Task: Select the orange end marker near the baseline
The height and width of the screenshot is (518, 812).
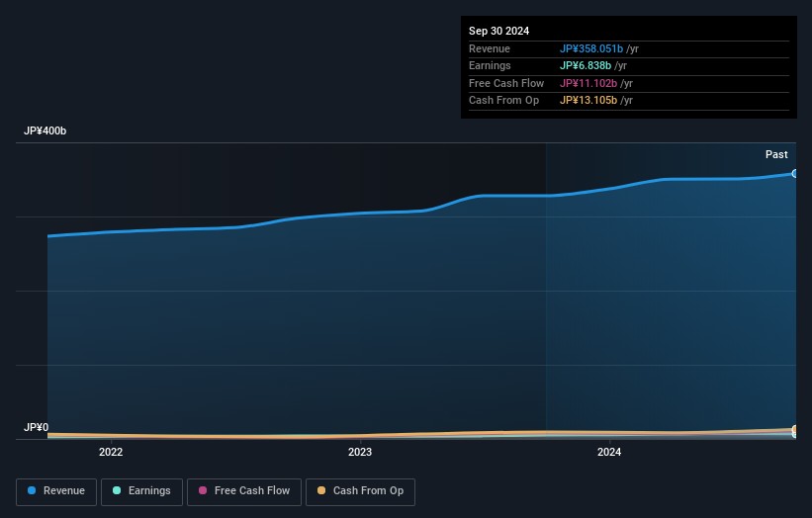Action: tap(794, 430)
